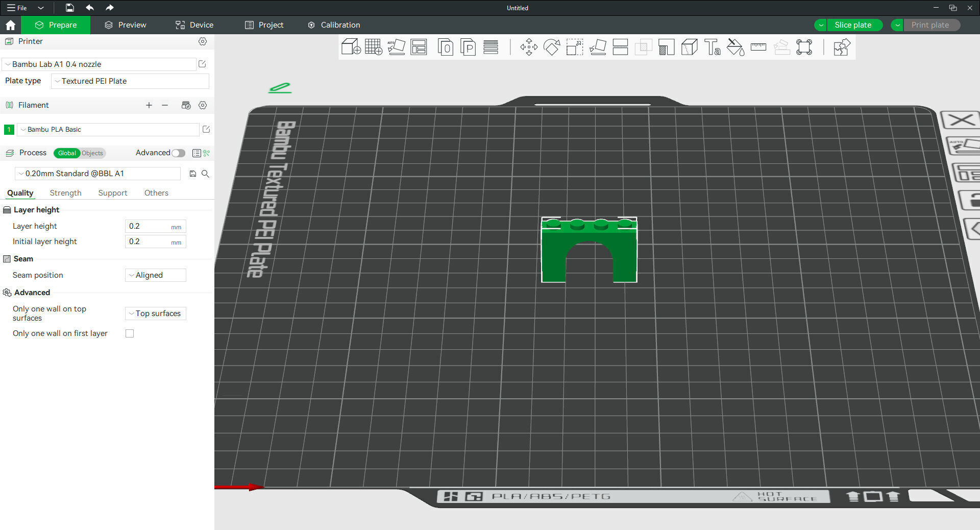
Task: Add a filament with plus icon
Action: (149, 105)
